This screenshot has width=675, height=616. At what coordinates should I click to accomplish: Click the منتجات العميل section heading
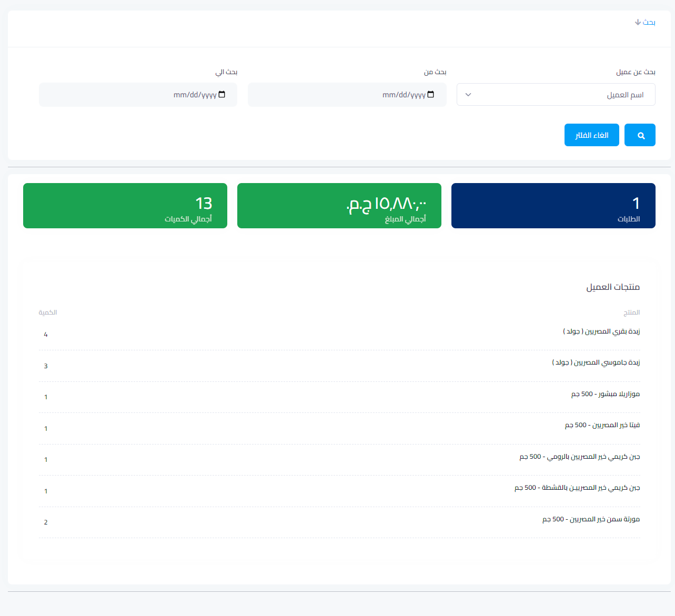613,287
